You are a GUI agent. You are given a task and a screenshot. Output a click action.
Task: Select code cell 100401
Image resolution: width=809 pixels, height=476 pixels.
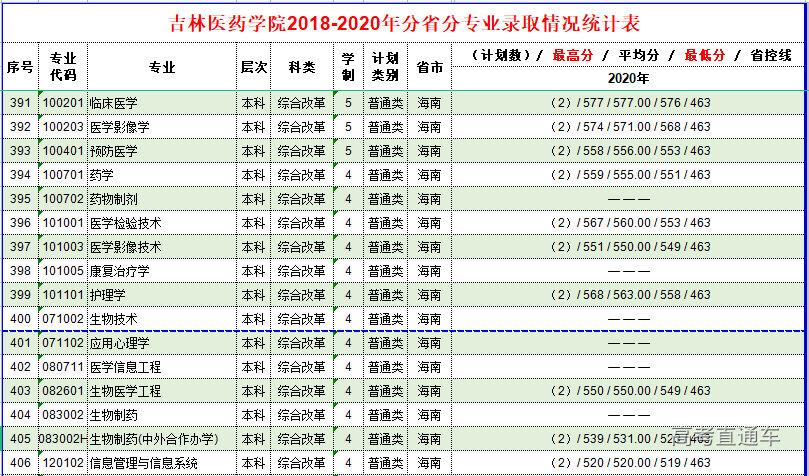(x=63, y=151)
